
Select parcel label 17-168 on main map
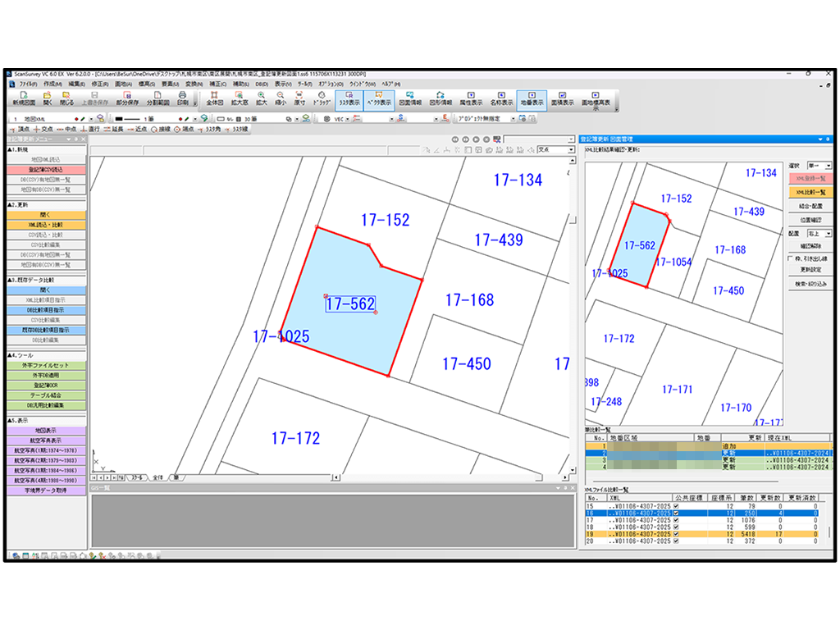pyautogui.click(x=469, y=300)
